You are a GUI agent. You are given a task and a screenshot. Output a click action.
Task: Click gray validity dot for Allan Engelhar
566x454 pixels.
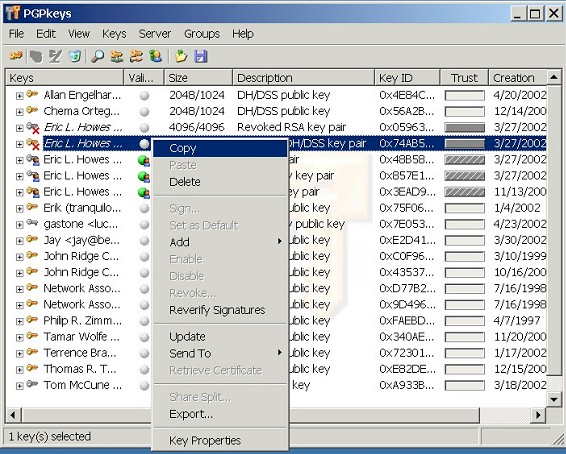coord(144,96)
